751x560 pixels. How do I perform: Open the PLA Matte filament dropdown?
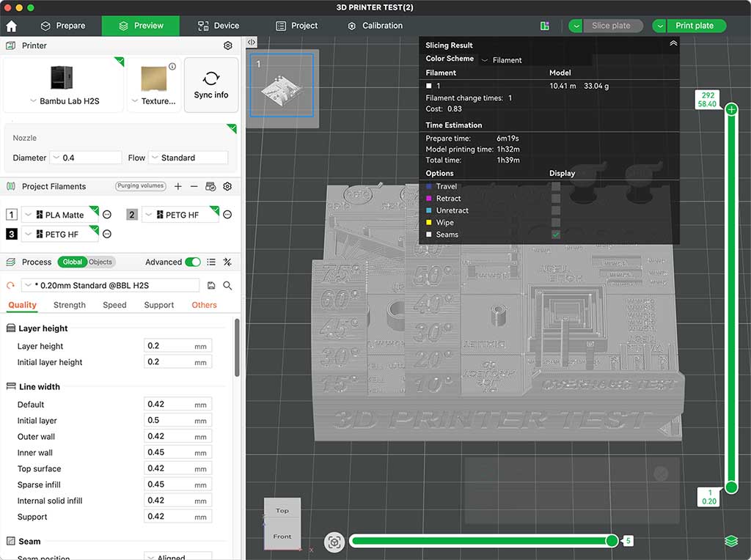click(x=60, y=215)
